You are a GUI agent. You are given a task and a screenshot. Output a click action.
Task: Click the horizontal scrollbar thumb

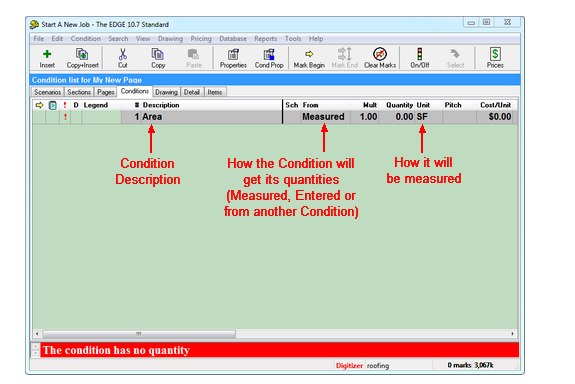[139, 334]
